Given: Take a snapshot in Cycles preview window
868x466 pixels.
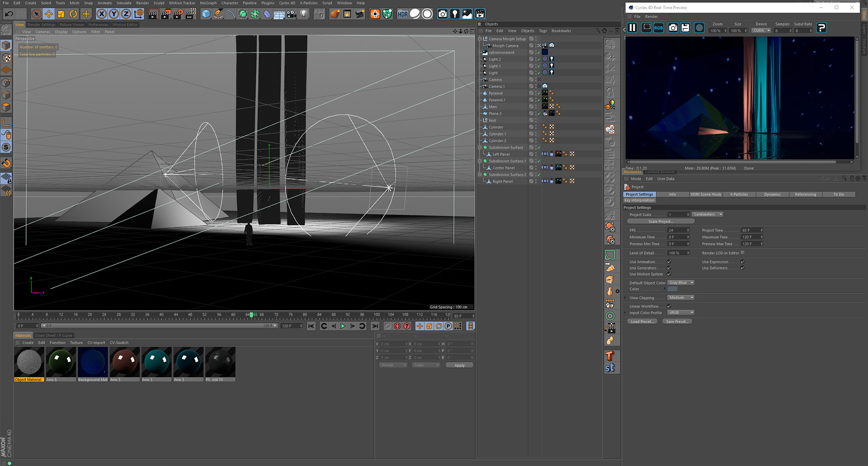Looking at the screenshot, I should tap(673, 28).
